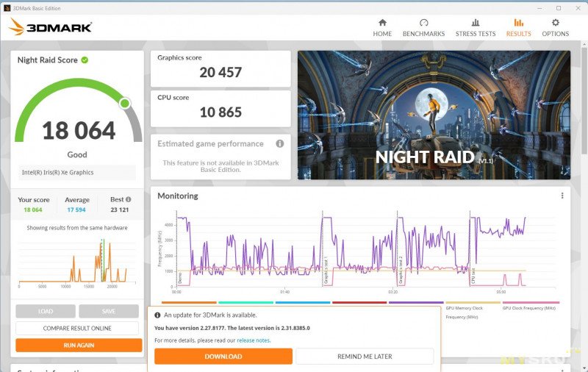
Task: Open the release notes link
Action: tap(253, 340)
